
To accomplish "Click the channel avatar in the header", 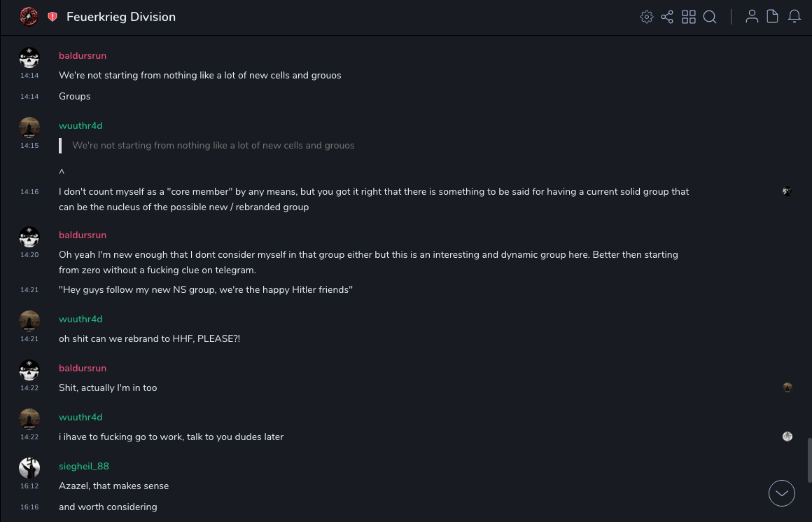I will [x=29, y=17].
